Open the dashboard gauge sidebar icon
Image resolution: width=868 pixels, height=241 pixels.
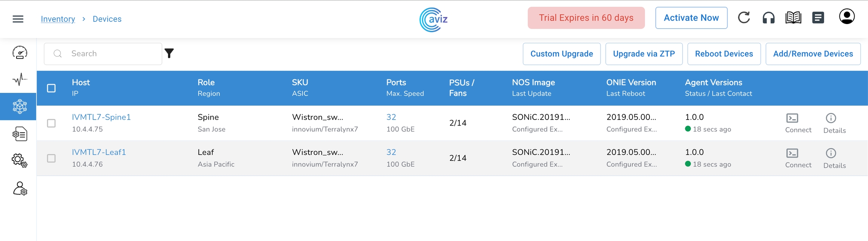(20, 53)
